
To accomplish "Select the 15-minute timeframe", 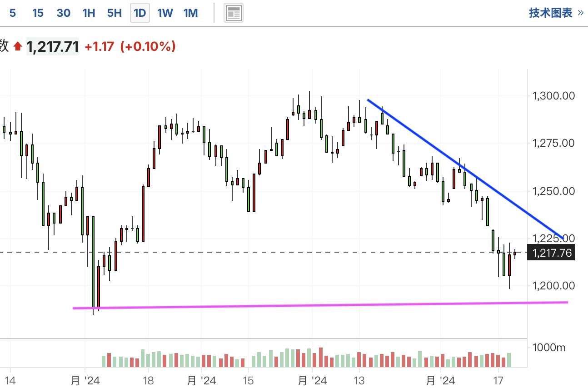I will 38,13.
